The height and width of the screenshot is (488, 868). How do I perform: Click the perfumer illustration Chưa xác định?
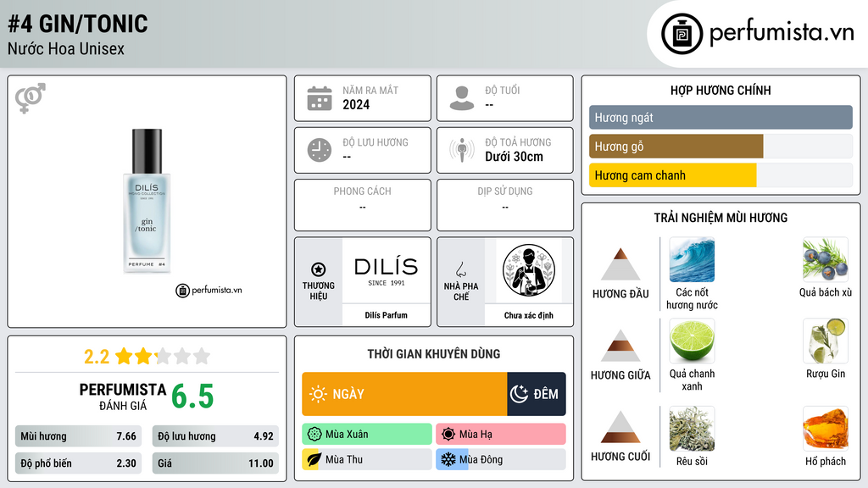(529, 270)
